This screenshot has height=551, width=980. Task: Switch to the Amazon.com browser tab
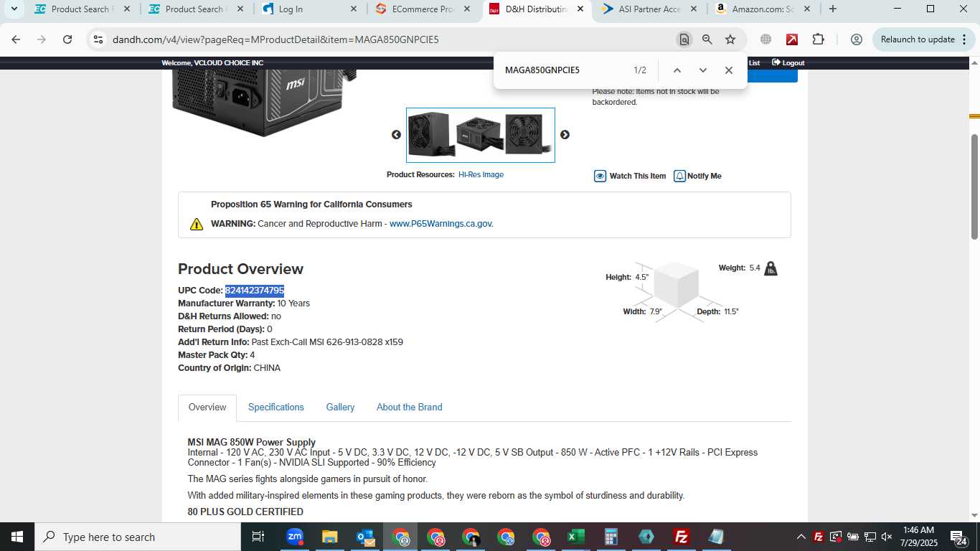763,9
